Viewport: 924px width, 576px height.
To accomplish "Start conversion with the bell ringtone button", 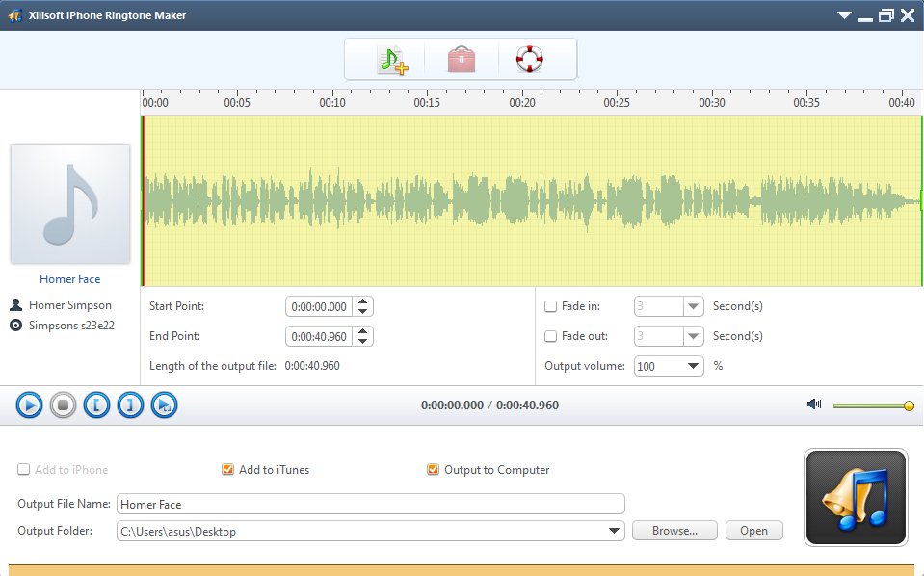I will (x=856, y=498).
